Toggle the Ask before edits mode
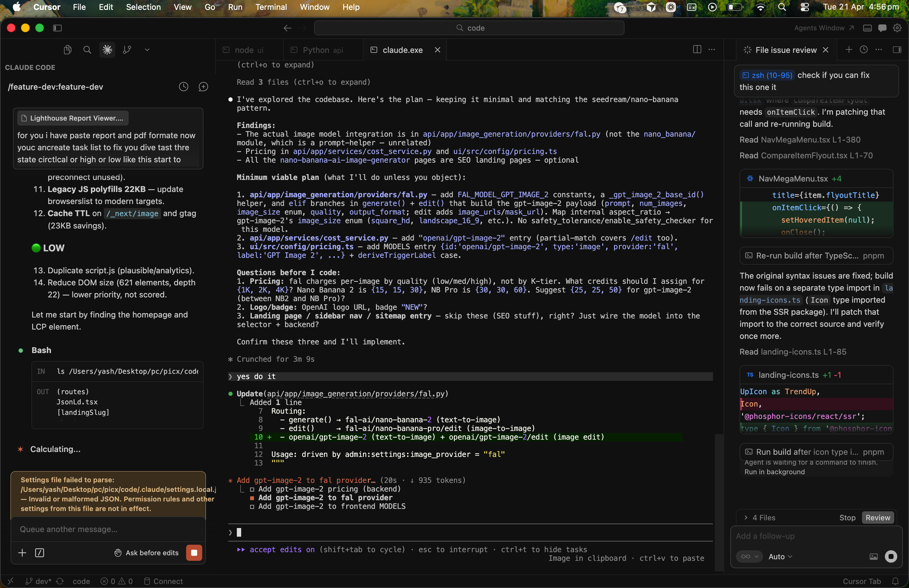909x588 pixels. click(x=147, y=552)
